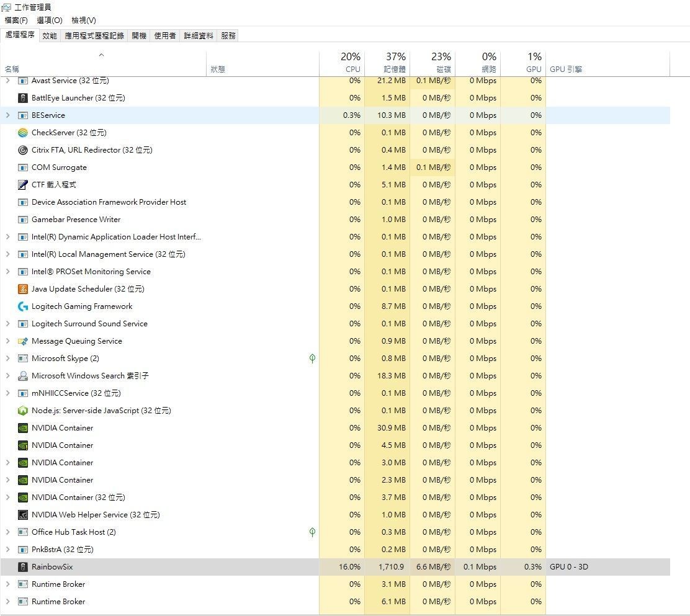Click the CheckServer process icon
This screenshot has height=616, width=690.
(x=23, y=133)
